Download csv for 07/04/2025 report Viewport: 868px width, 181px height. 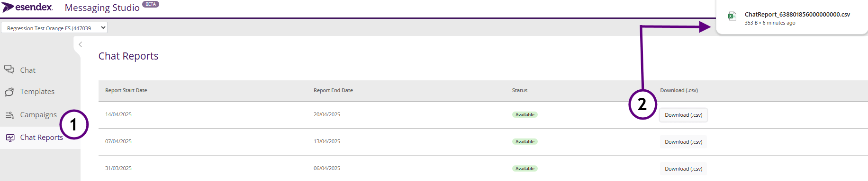683,142
